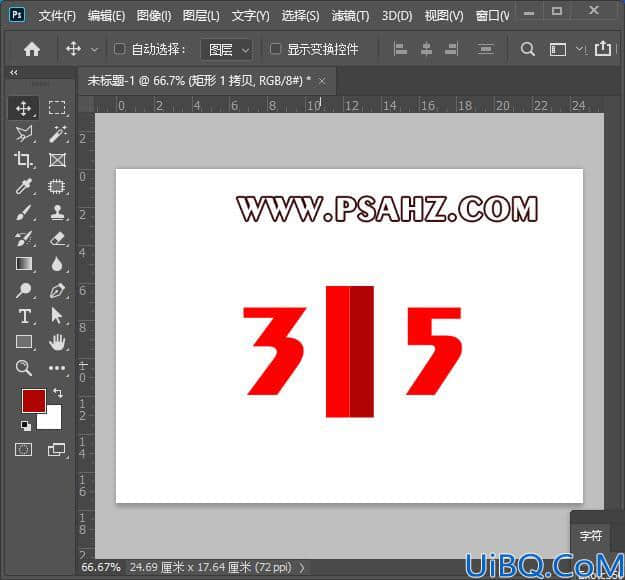The image size is (625, 580).
Task: Align right edges
Action: (x=451, y=49)
